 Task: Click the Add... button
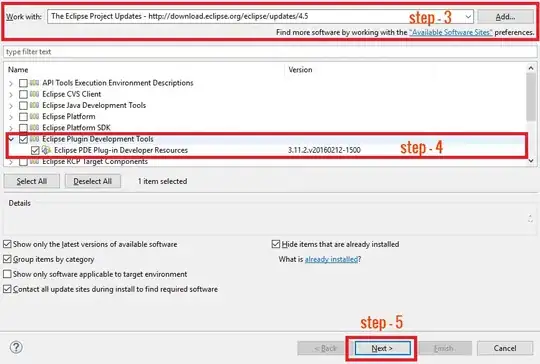(505, 17)
